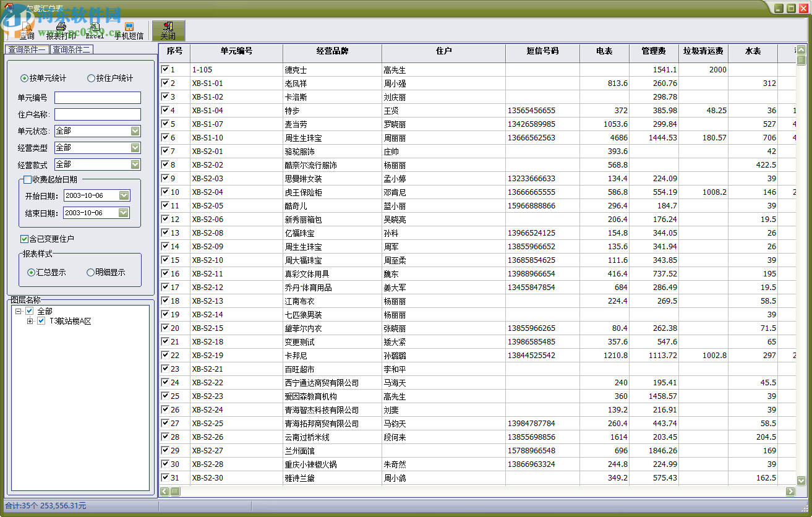Click the phone number 13565456655 cell

click(543, 111)
